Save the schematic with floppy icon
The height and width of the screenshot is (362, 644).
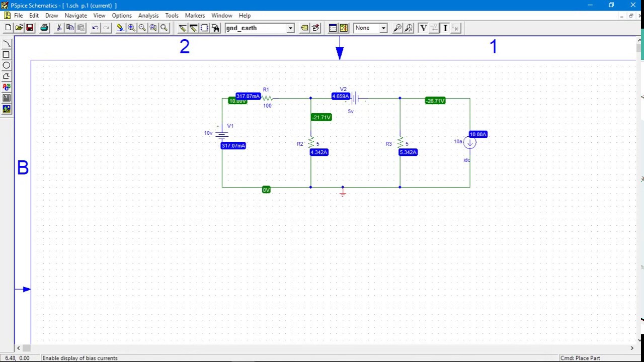tap(30, 28)
